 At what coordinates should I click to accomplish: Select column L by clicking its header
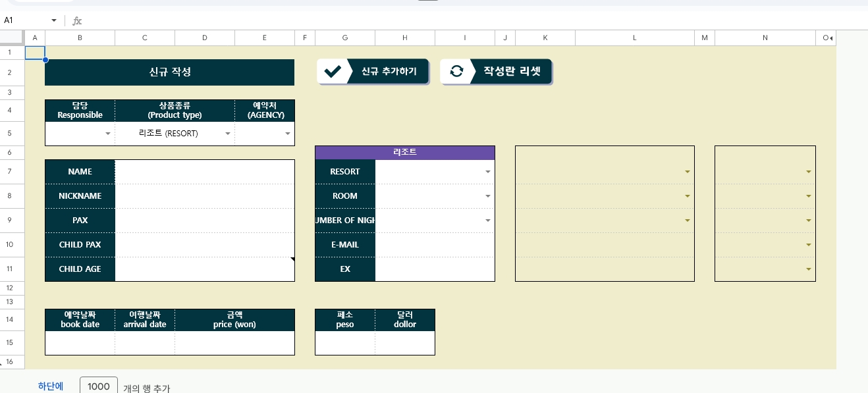click(x=634, y=38)
